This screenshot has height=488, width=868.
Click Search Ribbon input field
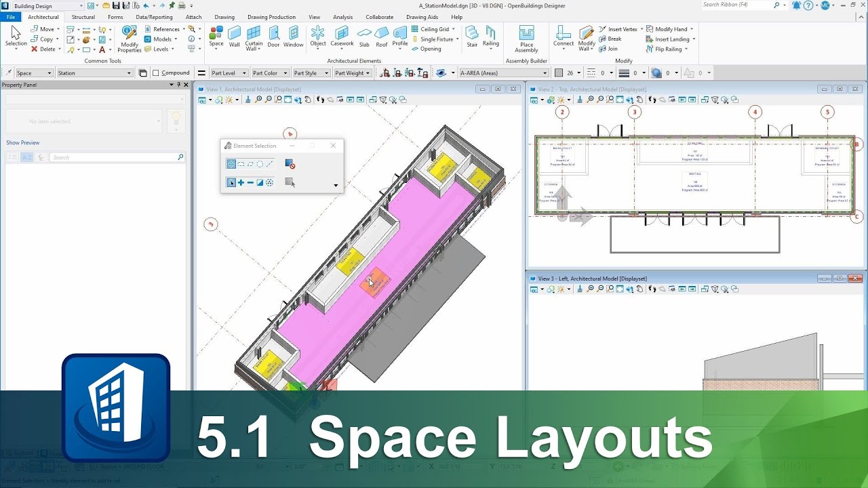click(x=736, y=5)
